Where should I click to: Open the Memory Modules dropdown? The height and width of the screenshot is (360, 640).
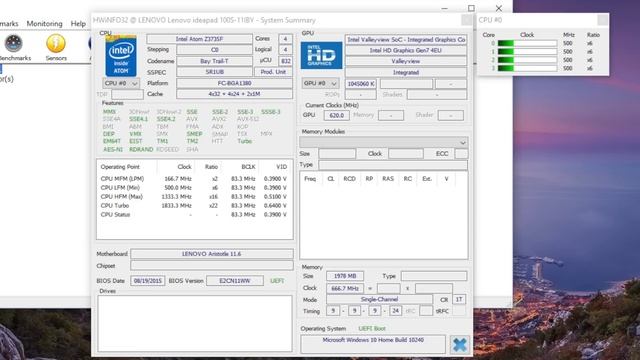tap(384, 142)
